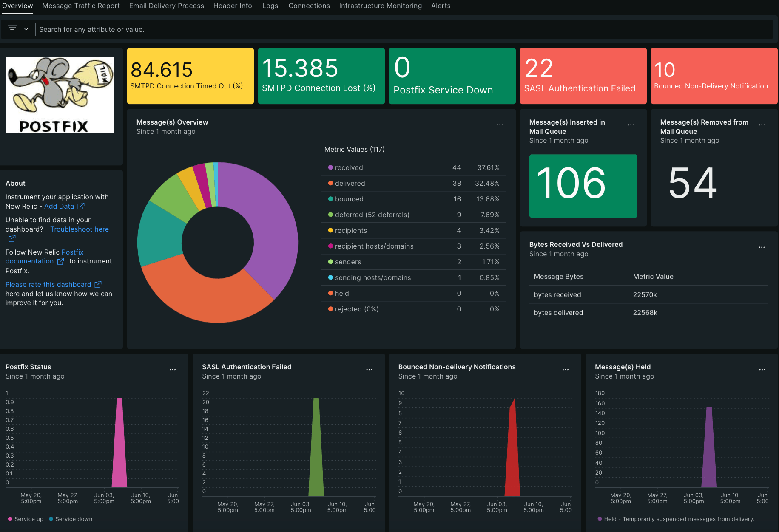This screenshot has height=532, width=779.
Task: Click the SASL Authentication Failed 22 tile
Action: 583,76
